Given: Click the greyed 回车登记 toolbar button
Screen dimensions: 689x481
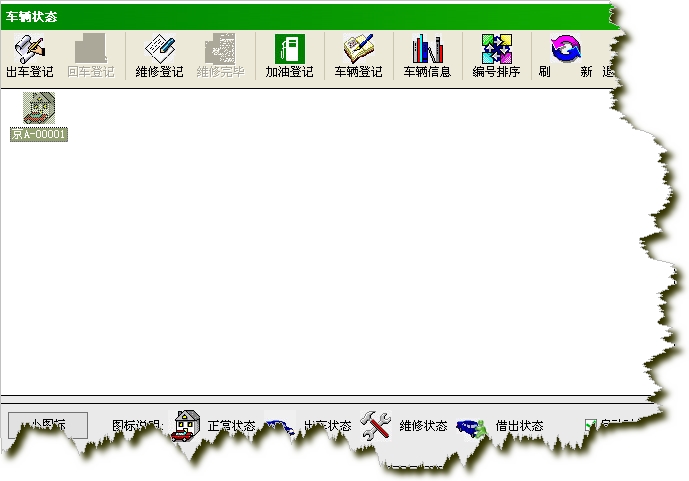Looking at the screenshot, I should pyautogui.click(x=91, y=56).
